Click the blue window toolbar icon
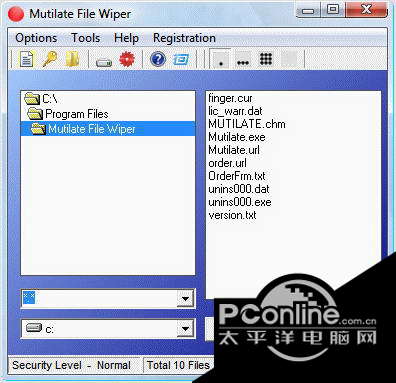 point(181,60)
